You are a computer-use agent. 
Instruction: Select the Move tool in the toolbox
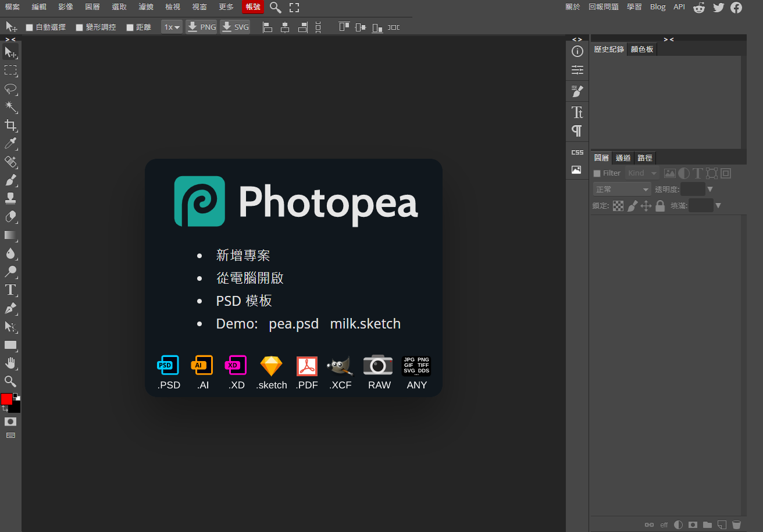(10, 53)
